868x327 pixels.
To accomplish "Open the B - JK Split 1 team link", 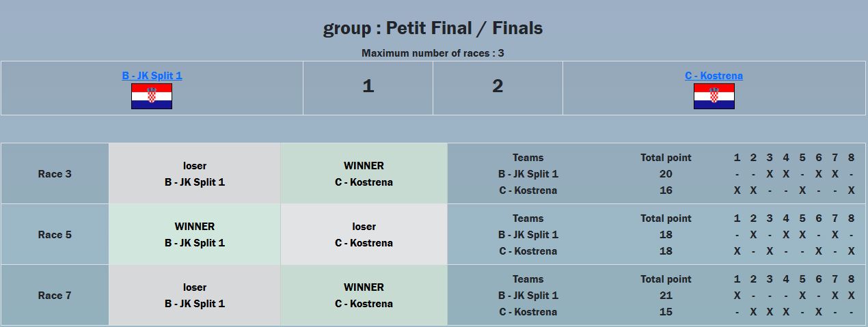I will (x=152, y=76).
